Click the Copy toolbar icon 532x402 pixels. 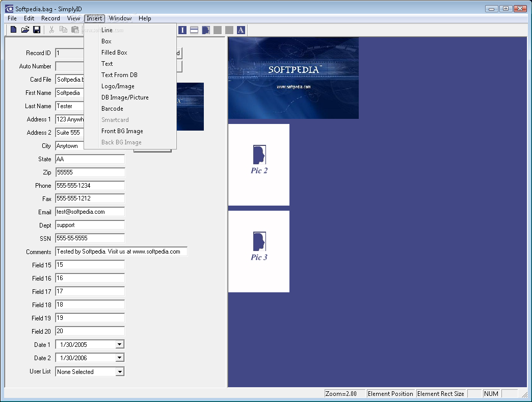coord(64,30)
